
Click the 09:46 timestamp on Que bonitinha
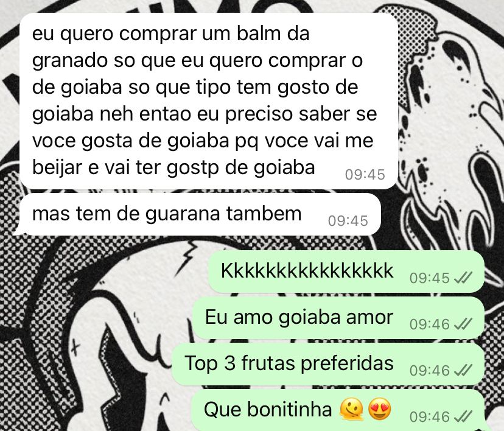click(429, 417)
